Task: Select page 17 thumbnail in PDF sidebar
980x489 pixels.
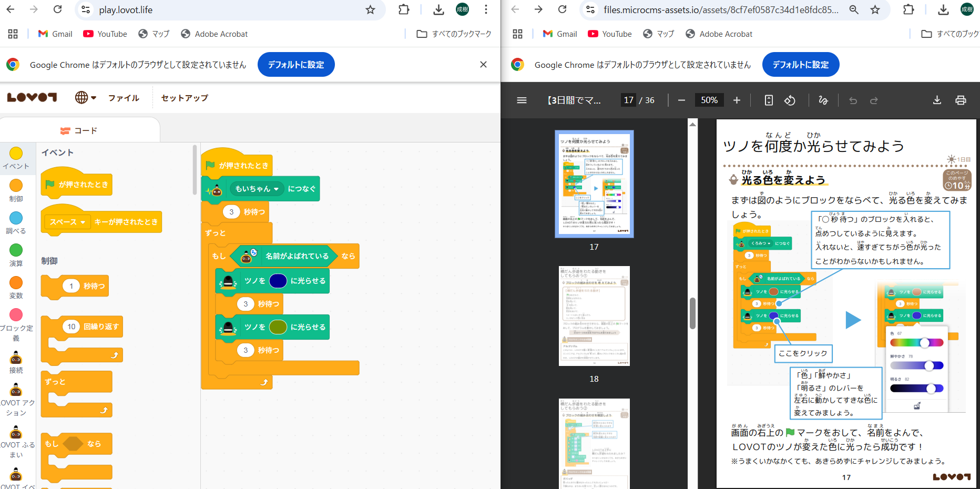Action: [594, 184]
